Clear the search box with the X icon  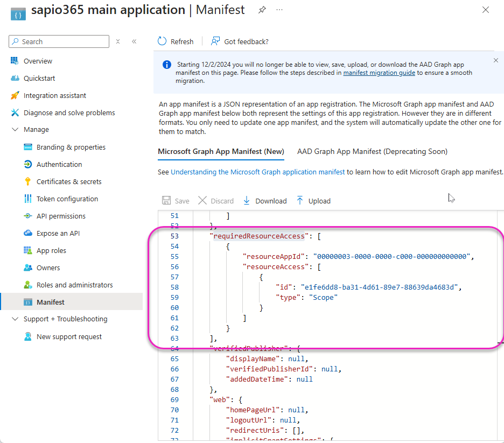pyautogui.click(x=118, y=41)
